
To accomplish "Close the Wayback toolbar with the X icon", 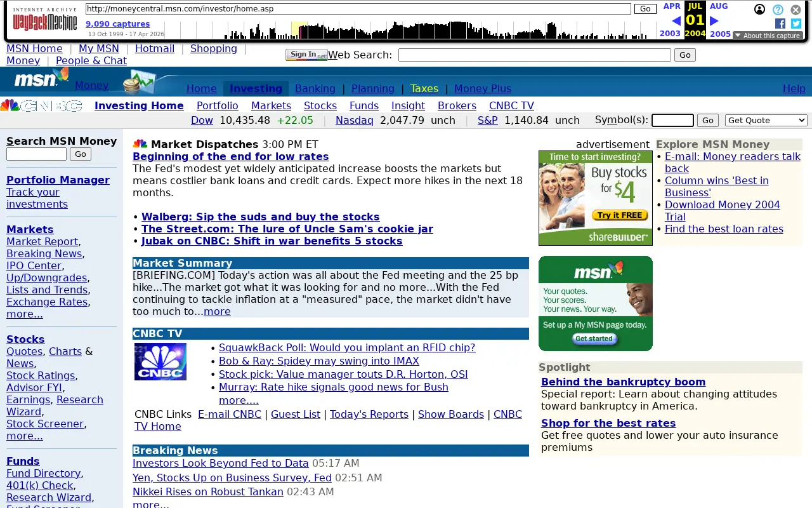I will tap(796, 10).
